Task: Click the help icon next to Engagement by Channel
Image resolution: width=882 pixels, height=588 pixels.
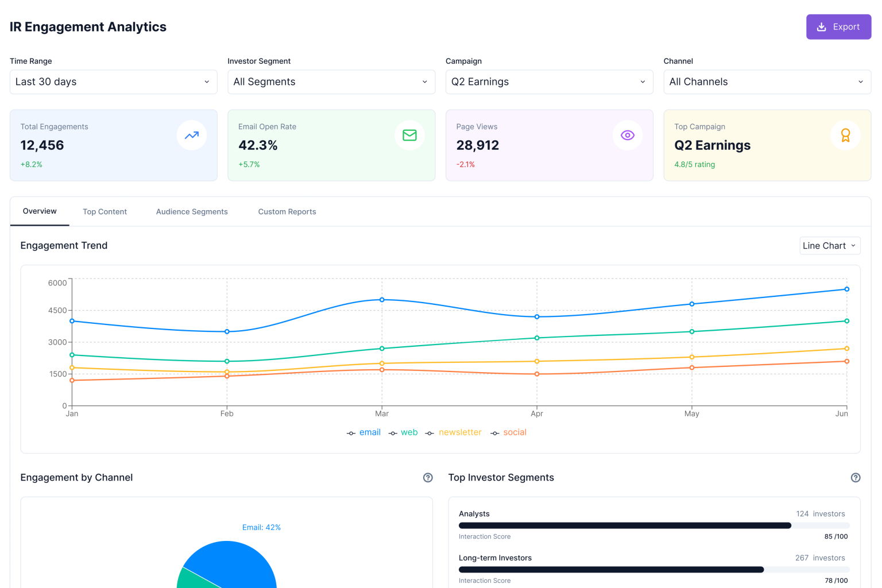Action: tap(427, 477)
